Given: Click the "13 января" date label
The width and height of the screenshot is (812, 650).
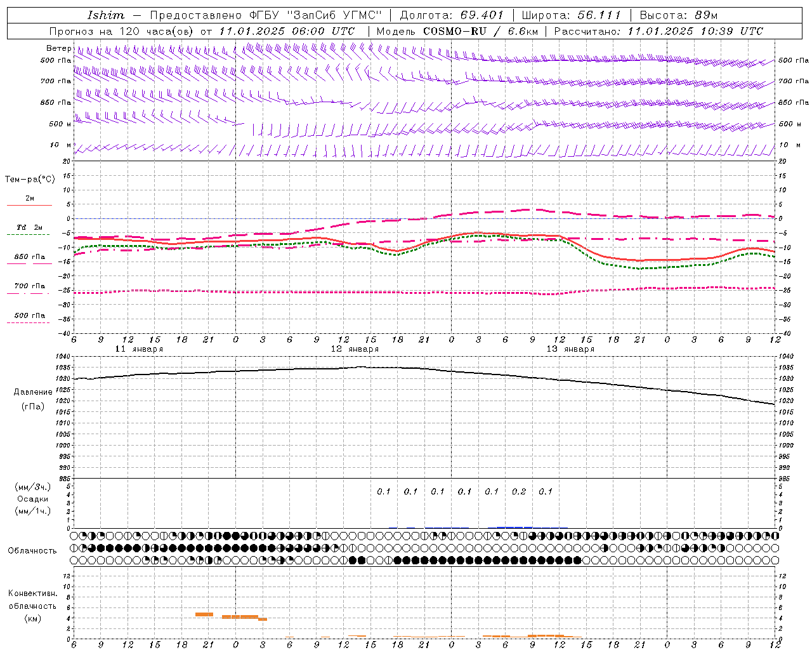Looking at the screenshot, I should click(570, 349).
